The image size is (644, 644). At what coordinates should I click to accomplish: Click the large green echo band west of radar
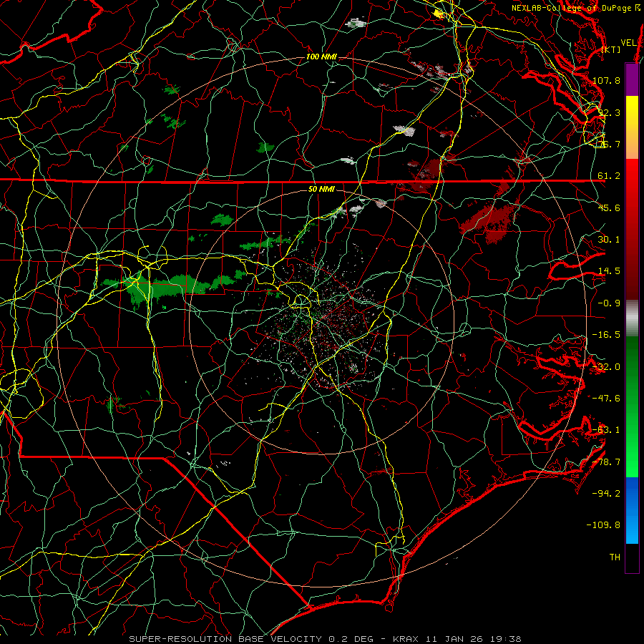pos(172,286)
